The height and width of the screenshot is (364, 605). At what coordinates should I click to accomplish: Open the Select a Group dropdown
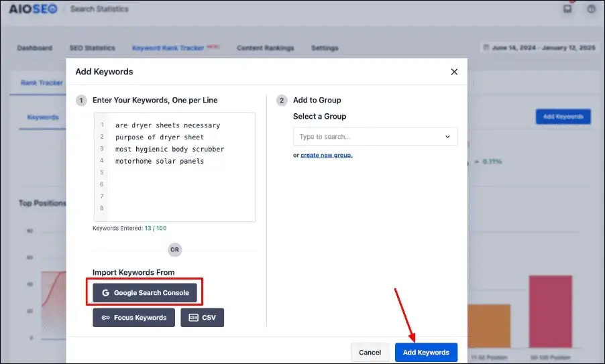[375, 137]
